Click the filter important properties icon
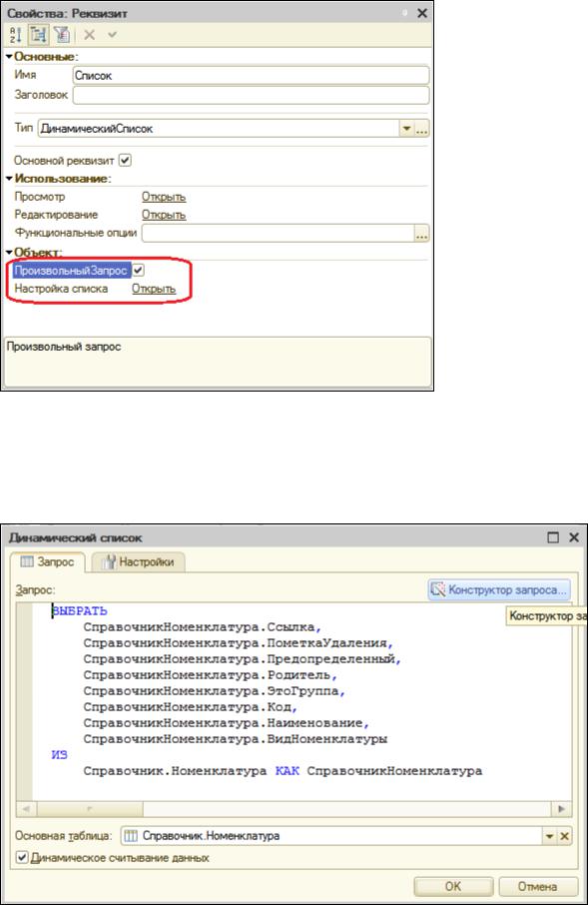 (x=61, y=35)
